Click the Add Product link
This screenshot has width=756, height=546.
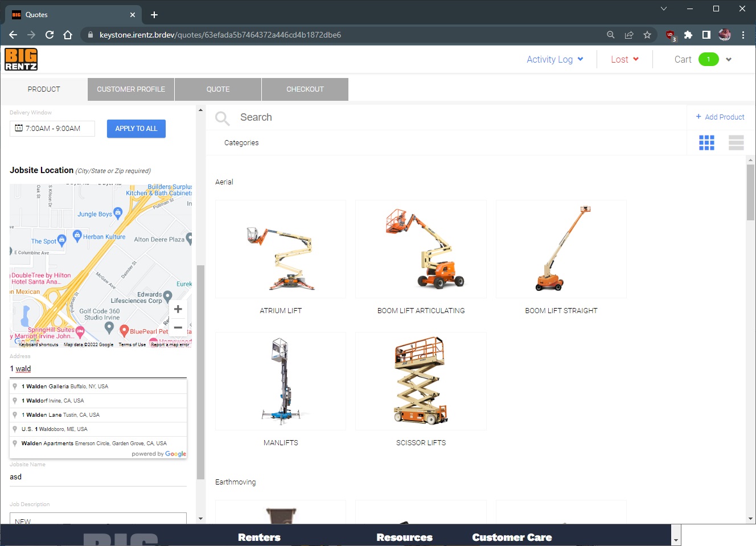point(720,117)
